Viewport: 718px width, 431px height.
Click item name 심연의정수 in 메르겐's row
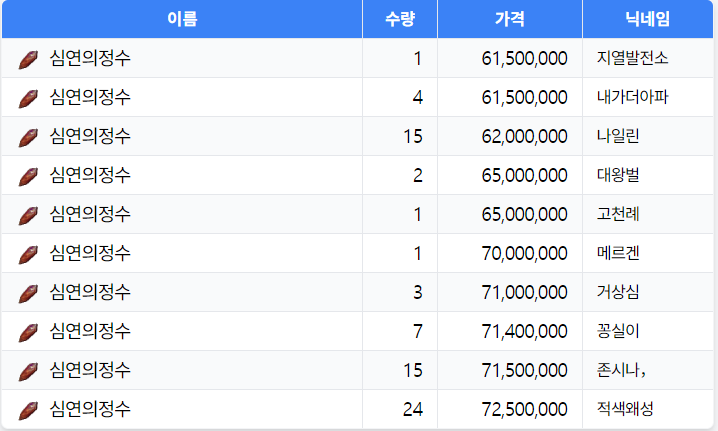tap(90, 253)
